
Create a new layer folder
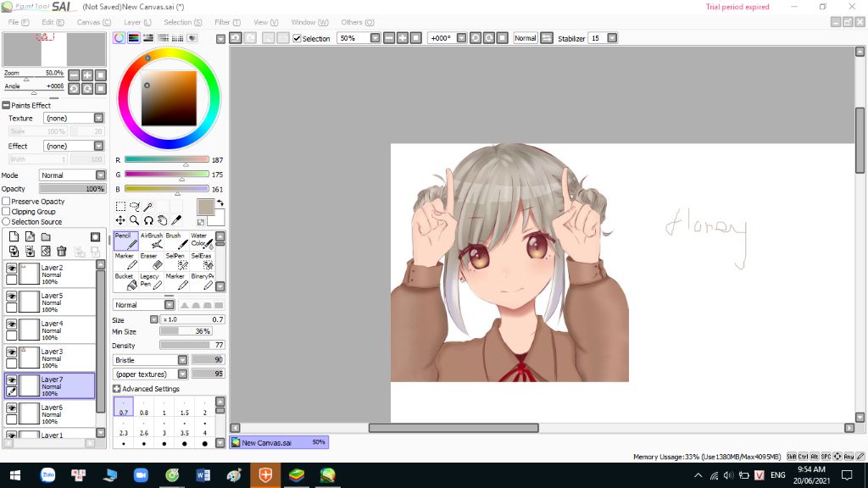46,237
